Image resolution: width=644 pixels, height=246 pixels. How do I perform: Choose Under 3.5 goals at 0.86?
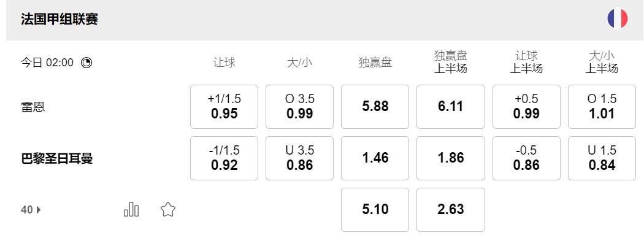click(x=299, y=158)
